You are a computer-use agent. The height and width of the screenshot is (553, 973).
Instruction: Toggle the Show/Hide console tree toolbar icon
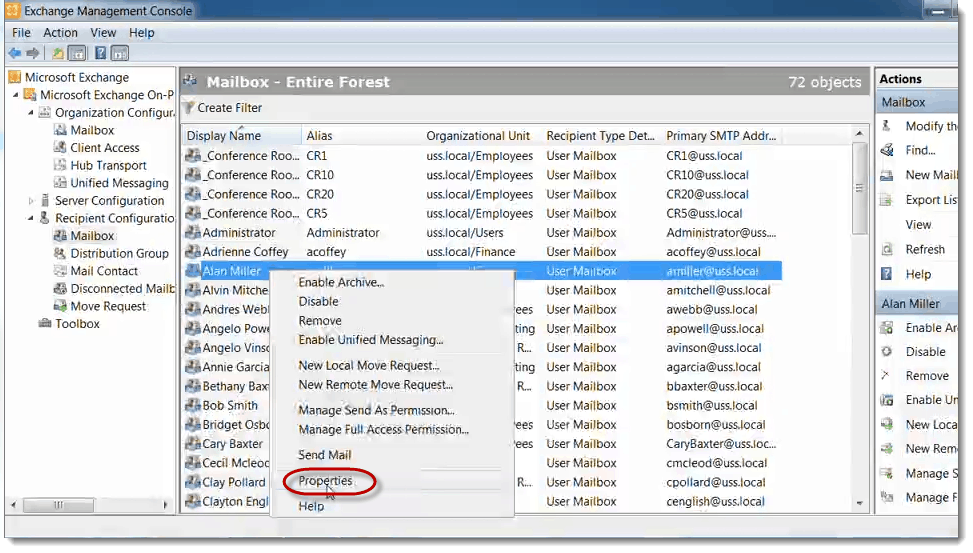[77, 53]
